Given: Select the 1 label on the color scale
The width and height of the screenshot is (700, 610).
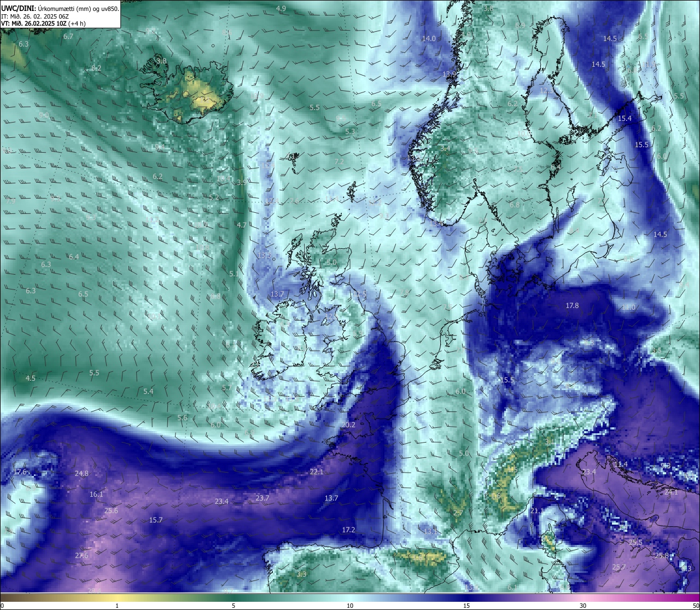Looking at the screenshot, I should 117,605.
